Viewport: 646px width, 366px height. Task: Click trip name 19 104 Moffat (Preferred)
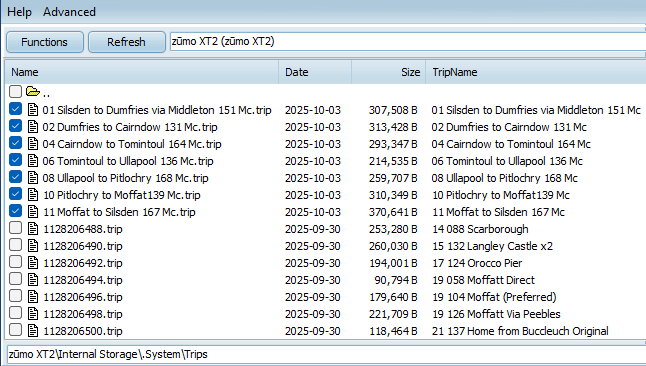coord(494,297)
